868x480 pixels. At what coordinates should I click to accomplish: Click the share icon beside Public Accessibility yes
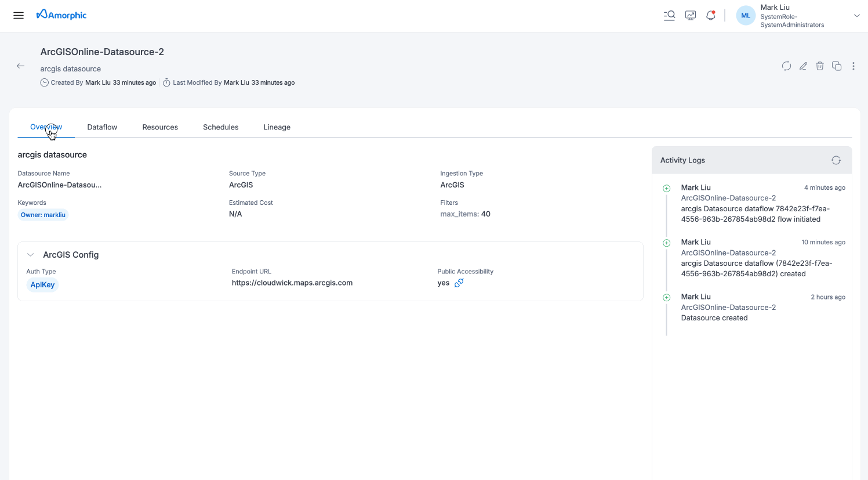[458, 283]
